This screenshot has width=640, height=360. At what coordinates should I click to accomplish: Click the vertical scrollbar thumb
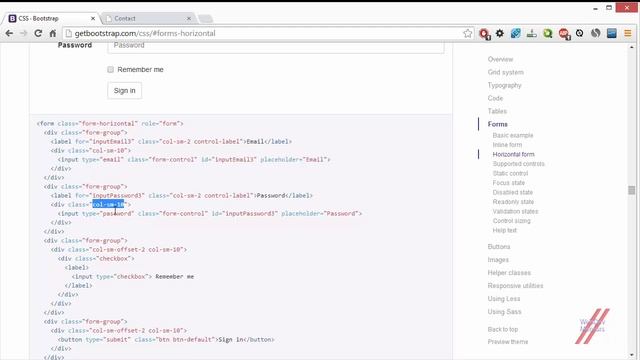pyautogui.click(x=631, y=190)
